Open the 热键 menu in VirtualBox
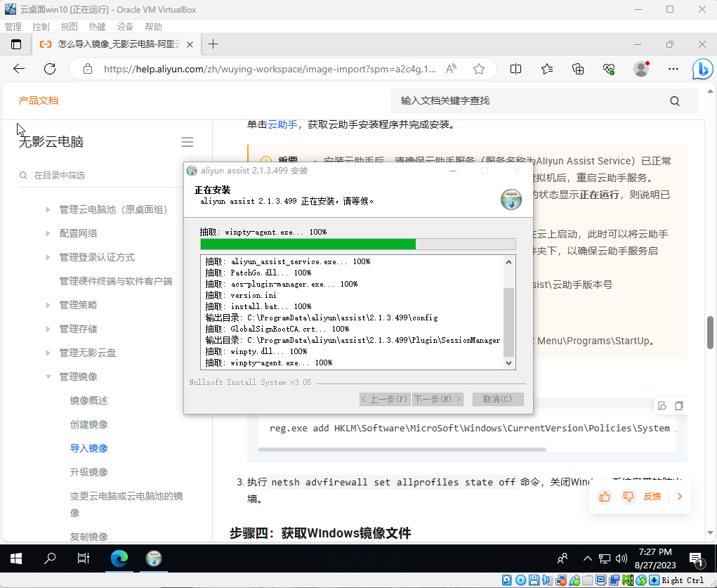Image resolution: width=717 pixels, height=588 pixels. coord(97,27)
